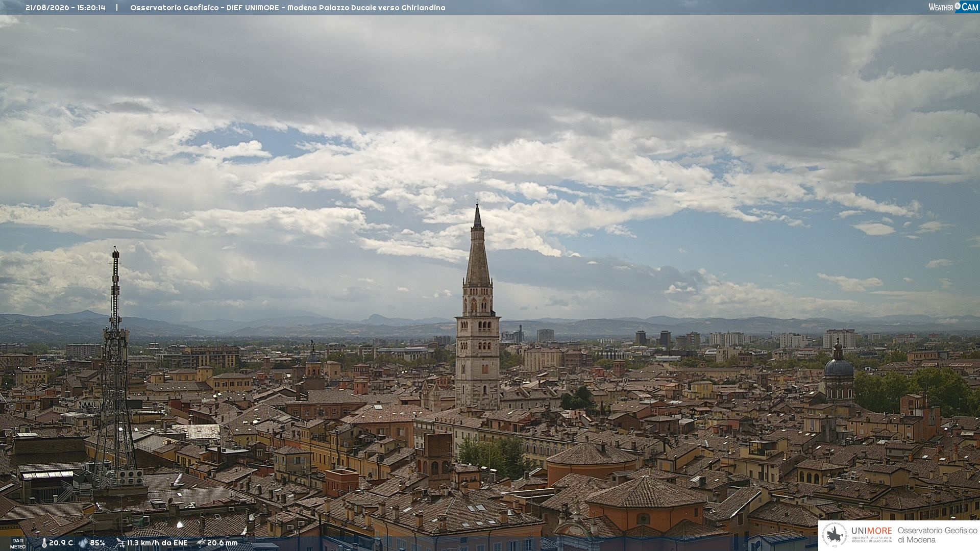
Task: Click the 20.9 C temperature reading
Action: [61, 543]
